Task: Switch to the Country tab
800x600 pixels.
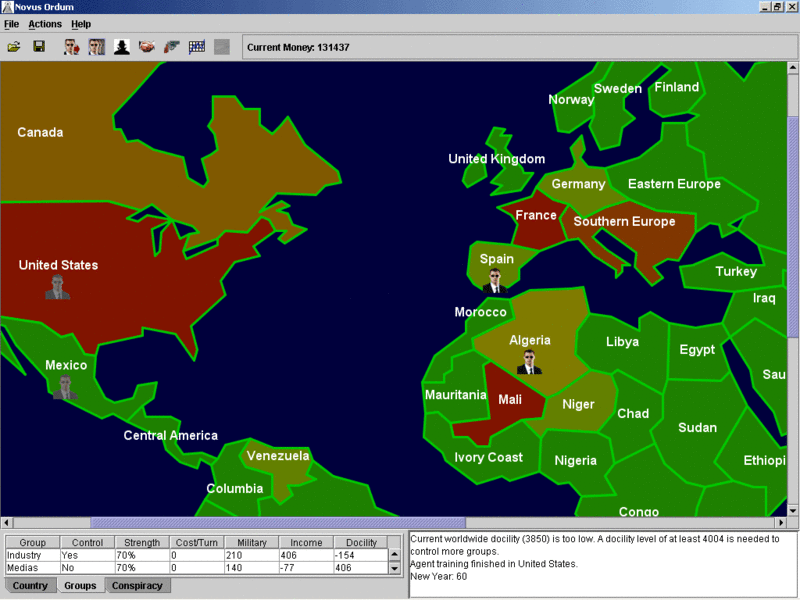Action: click(x=29, y=586)
